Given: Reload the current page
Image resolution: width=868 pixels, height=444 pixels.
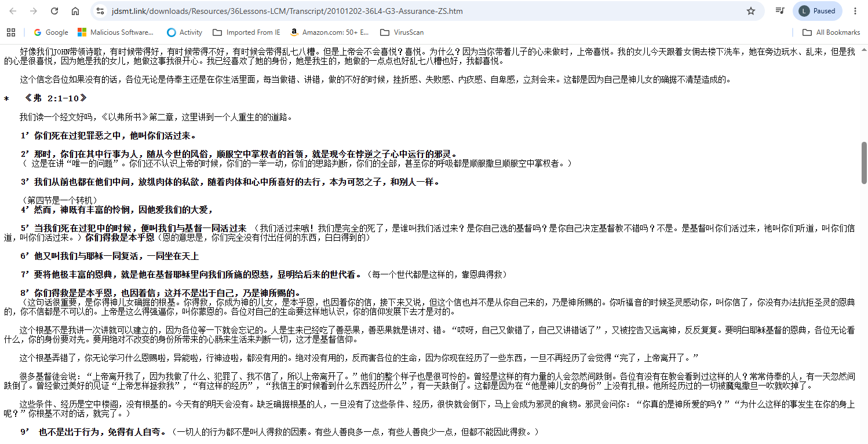Looking at the screenshot, I should (54, 11).
